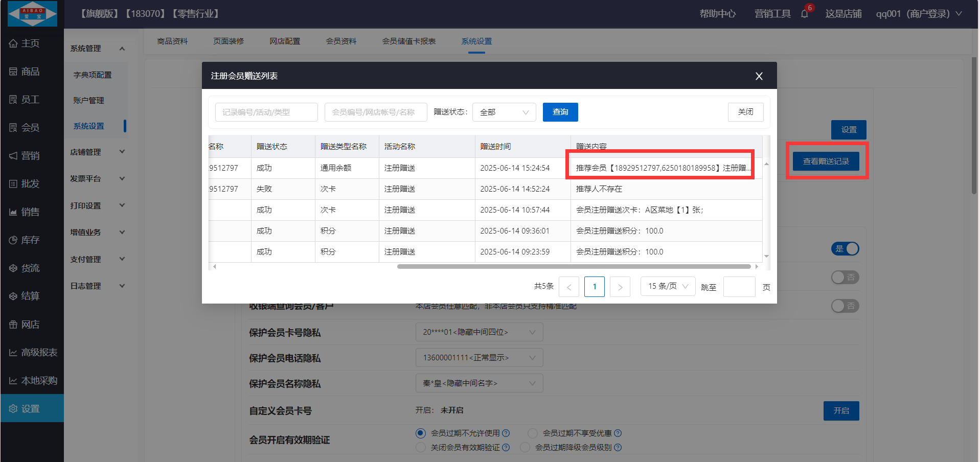The image size is (980, 462).
Task: Toggle off the switch showing 是
Action: pos(845,249)
